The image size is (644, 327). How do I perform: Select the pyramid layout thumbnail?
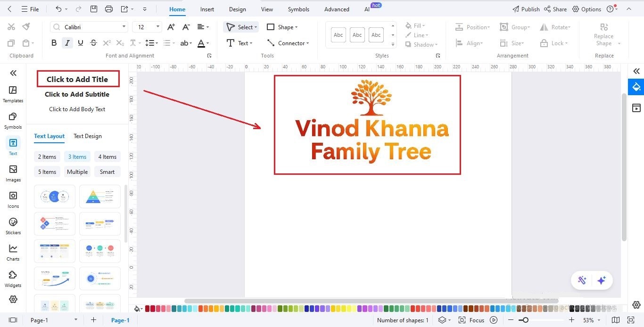99,196
